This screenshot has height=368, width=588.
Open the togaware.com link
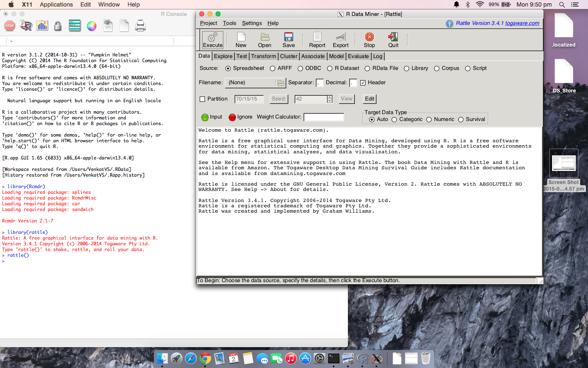[522, 23]
